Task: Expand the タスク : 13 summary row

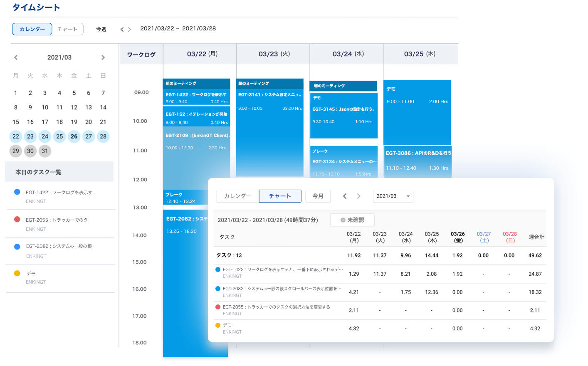Action: [x=229, y=255]
